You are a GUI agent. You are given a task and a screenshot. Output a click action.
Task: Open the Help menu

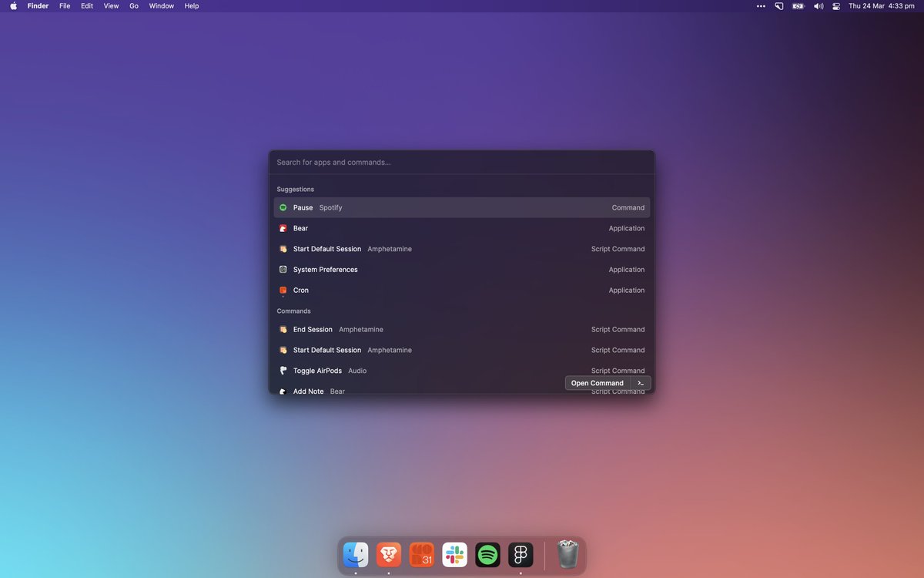192,6
